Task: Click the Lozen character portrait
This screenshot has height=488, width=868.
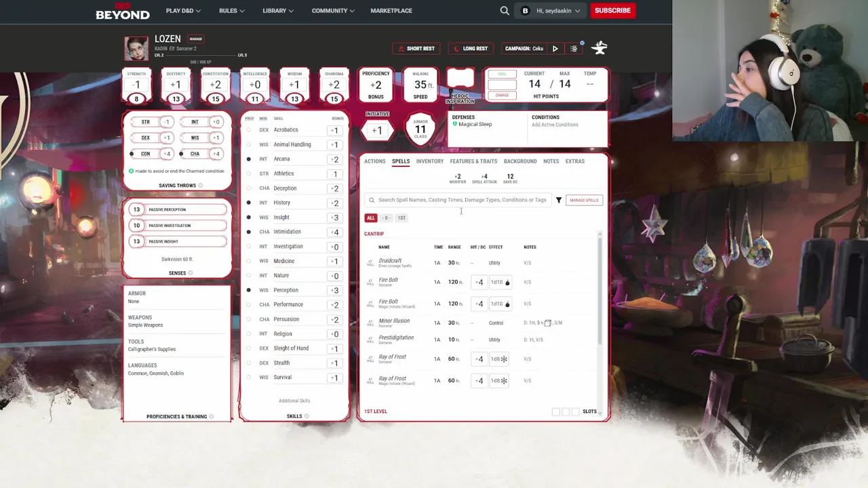Action: [x=136, y=48]
